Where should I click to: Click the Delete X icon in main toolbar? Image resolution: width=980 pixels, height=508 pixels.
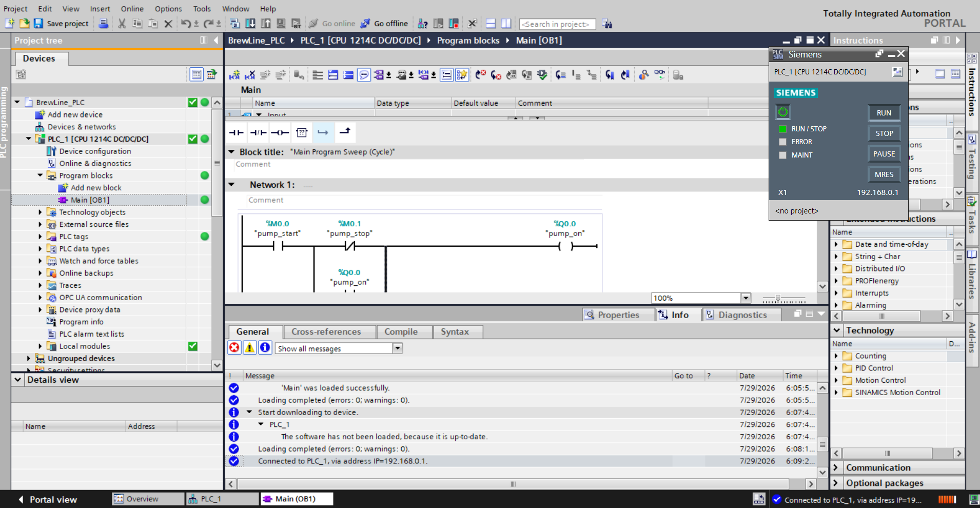tap(168, 24)
